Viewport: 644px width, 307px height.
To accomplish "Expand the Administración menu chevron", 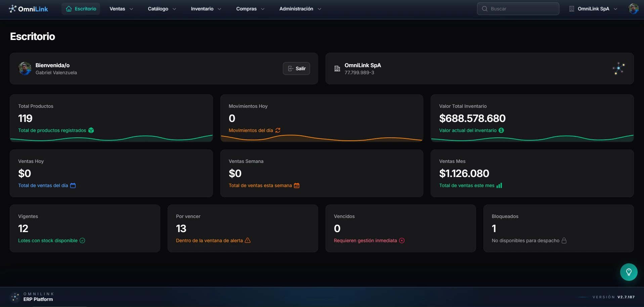I will coord(319,9).
